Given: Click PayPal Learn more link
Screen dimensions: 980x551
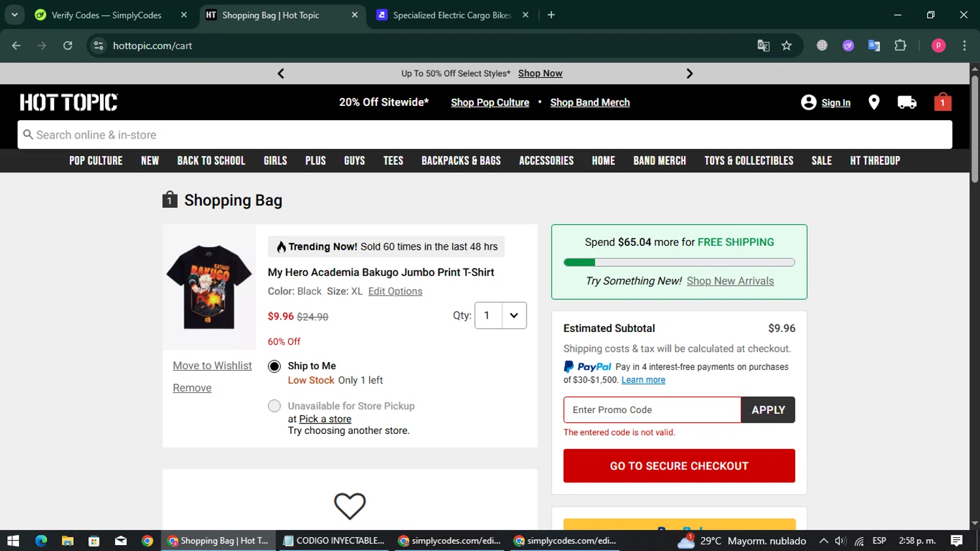Looking at the screenshot, I should (644, 380).
